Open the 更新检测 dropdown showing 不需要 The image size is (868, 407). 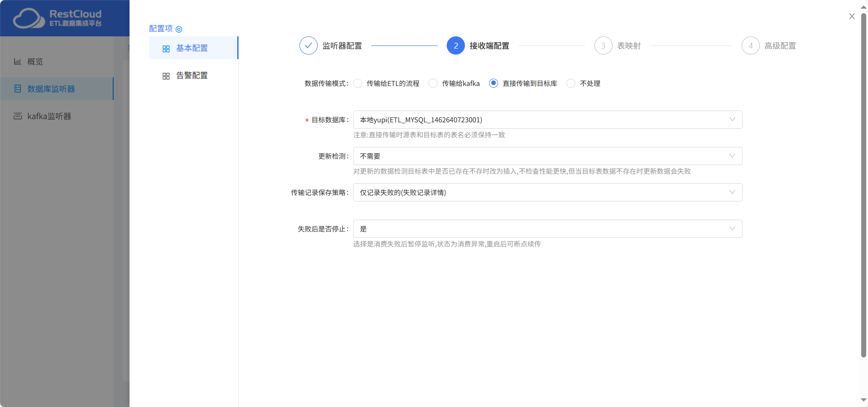(548, 156)
